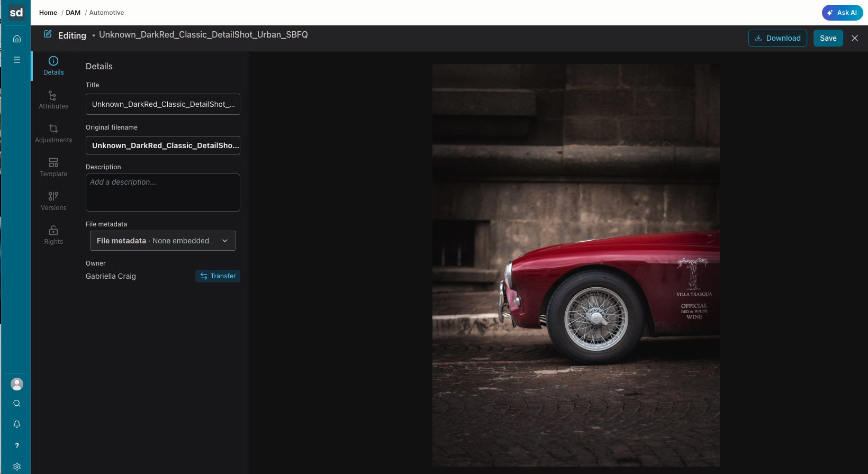Go to Automotive breadcrumb

[107, 13]
